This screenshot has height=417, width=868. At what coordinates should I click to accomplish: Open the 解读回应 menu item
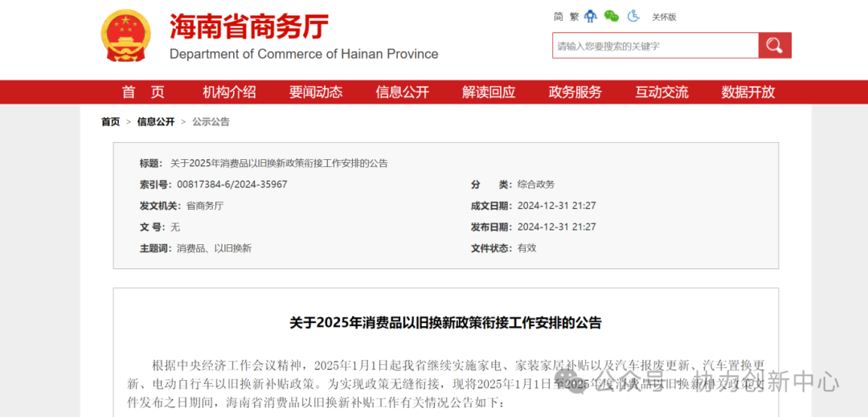(489, 92)
